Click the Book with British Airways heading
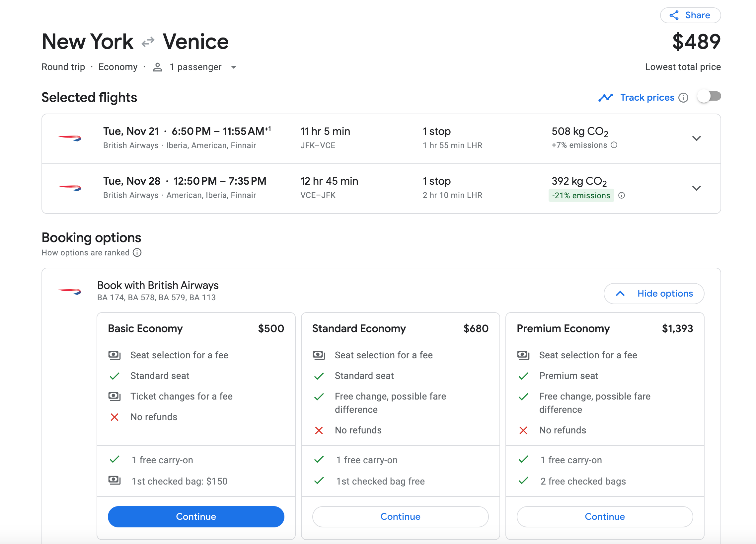Screen dimensions: 756x544 158,286
